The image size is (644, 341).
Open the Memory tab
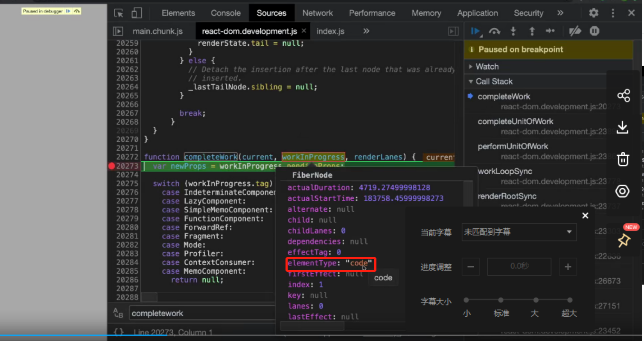(x=426, y=13)
